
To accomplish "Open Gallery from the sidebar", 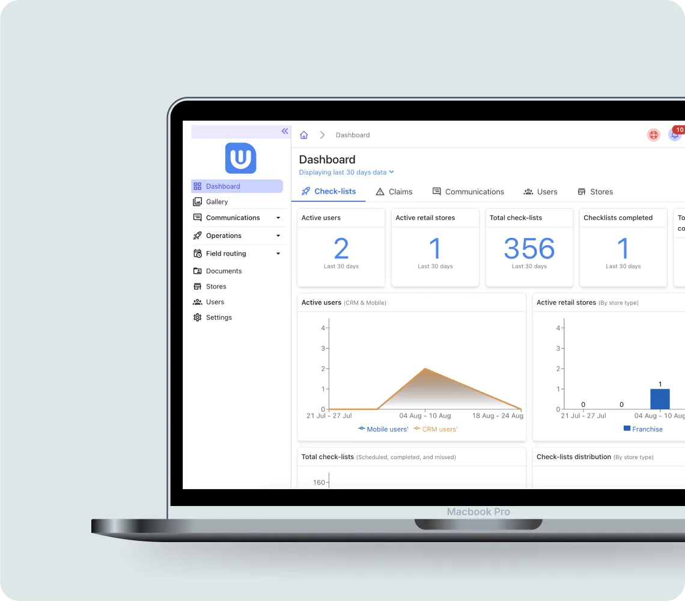I will click(x=216, y=202).
